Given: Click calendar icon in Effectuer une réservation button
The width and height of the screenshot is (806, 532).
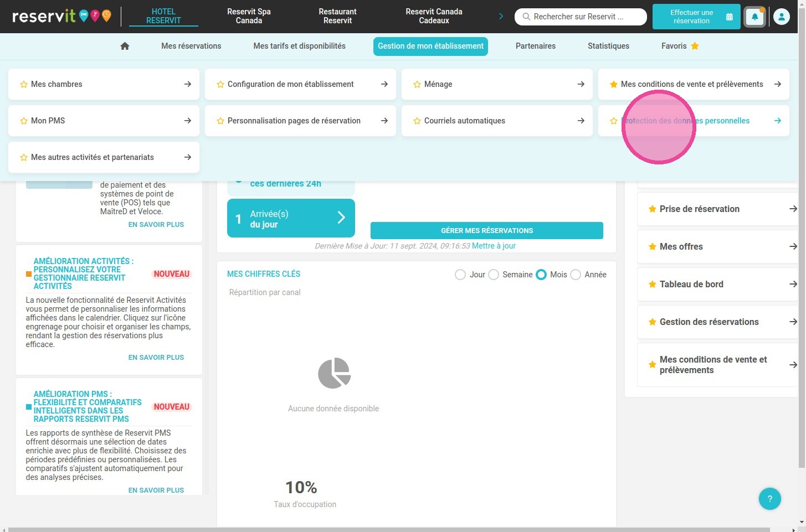Looking at the screenshot, I should pyautogui.click(x=730, y=17).
